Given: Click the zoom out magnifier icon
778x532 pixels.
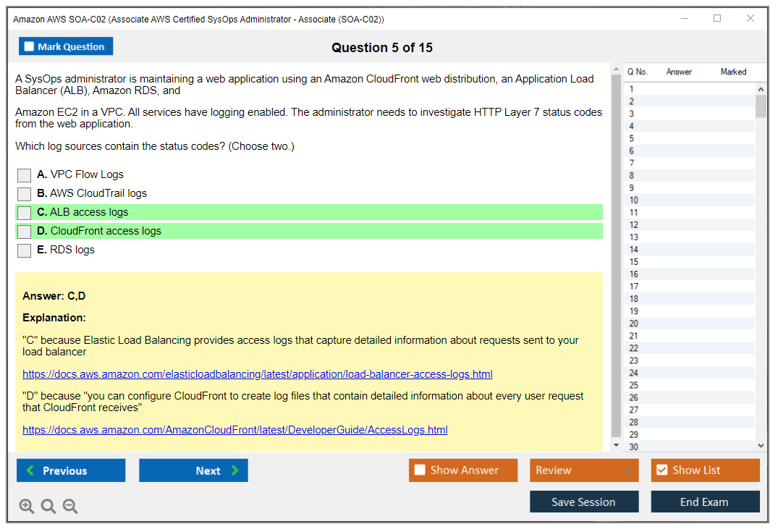Looking at the screenshot, I should [70, 506].
